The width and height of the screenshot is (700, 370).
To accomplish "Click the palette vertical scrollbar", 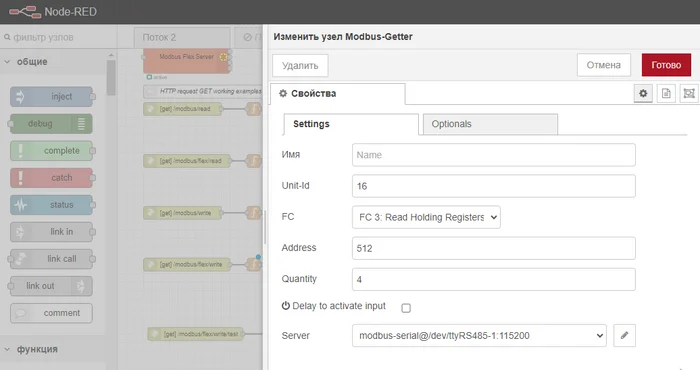I will tap(111, 78).
